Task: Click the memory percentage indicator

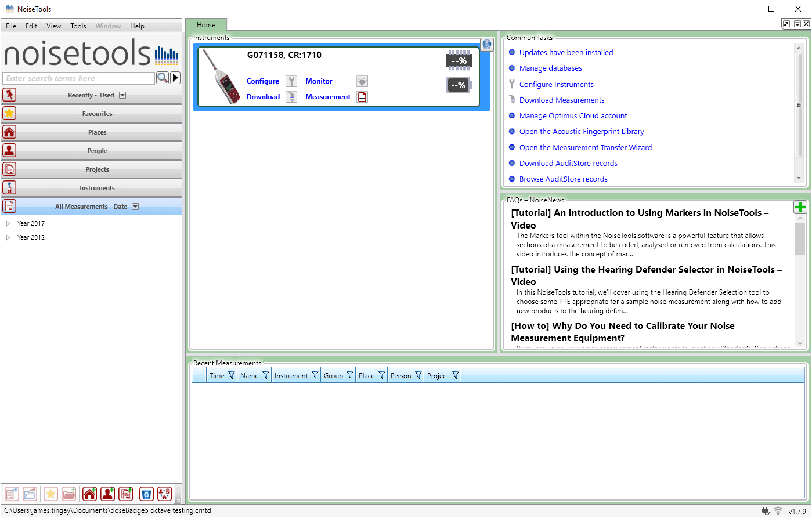Action: pos(459,59)
